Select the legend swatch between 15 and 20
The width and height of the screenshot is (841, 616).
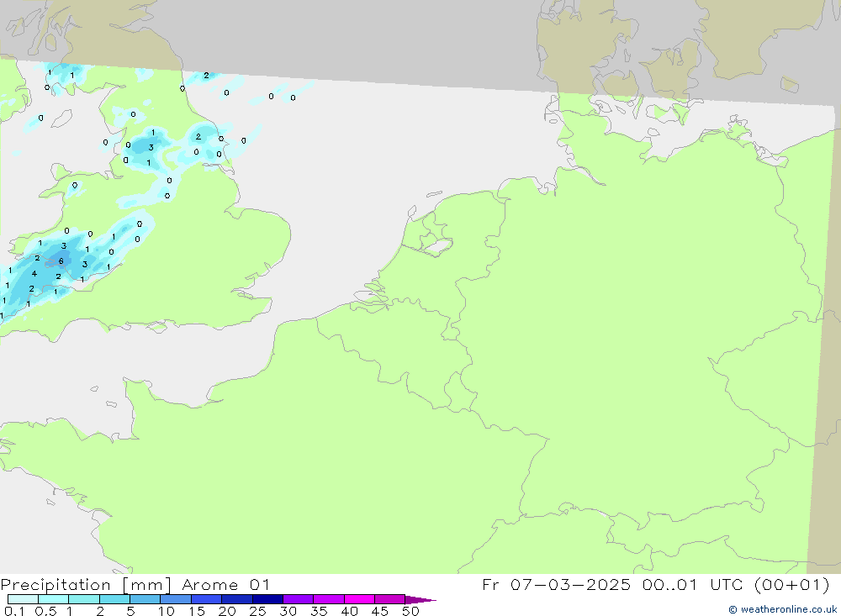[207, 599]
